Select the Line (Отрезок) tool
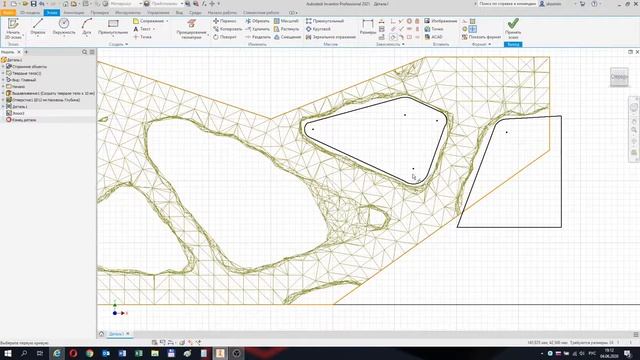 click(38, 27)
